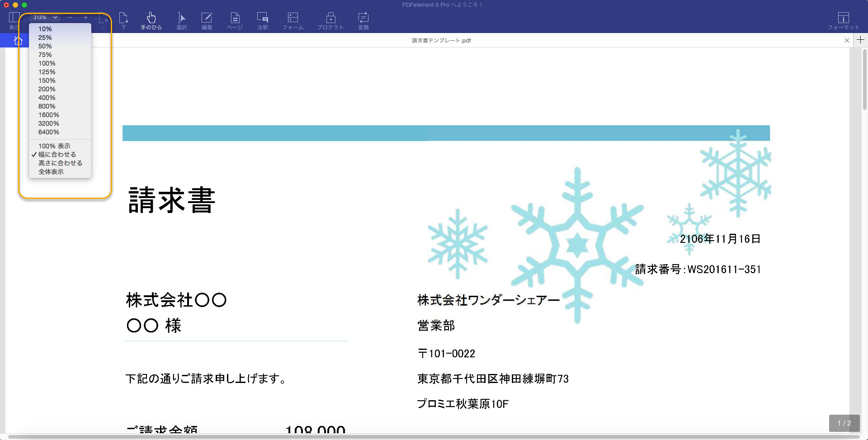Viewport: 868px width, 440px height.
Task: Pick 150% from zoom list
Action: point(60,80)
